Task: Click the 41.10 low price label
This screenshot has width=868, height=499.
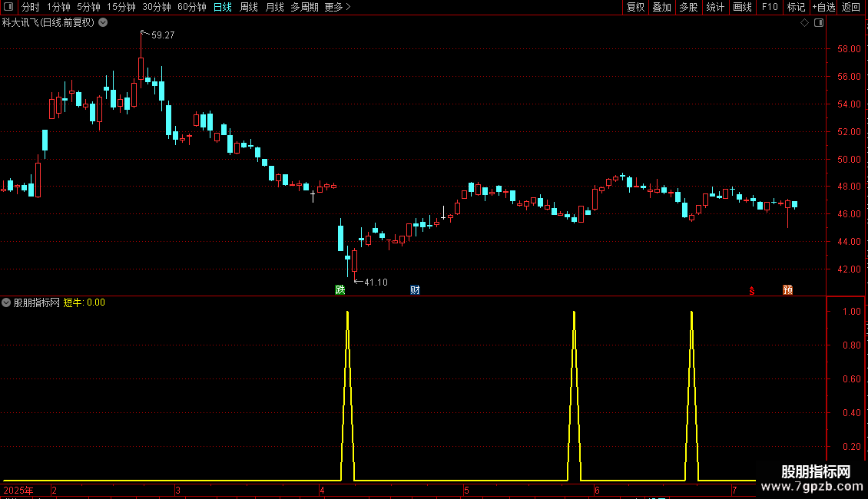Action: 376,283
